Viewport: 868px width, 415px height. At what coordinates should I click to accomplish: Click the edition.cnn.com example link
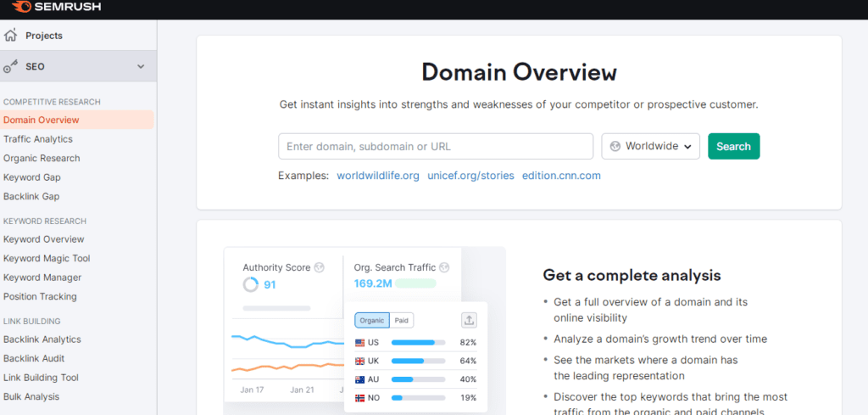tap(561, 176)
